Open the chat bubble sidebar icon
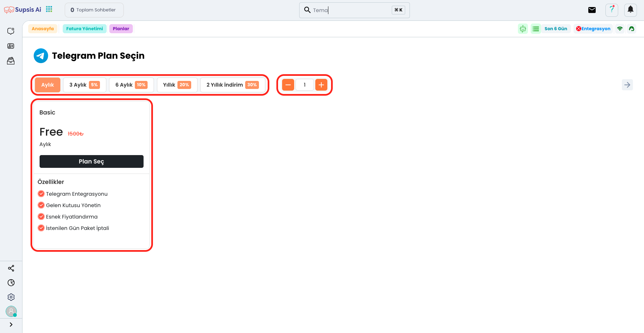Screen dimensions: 644x333 (x=11, y=31)
